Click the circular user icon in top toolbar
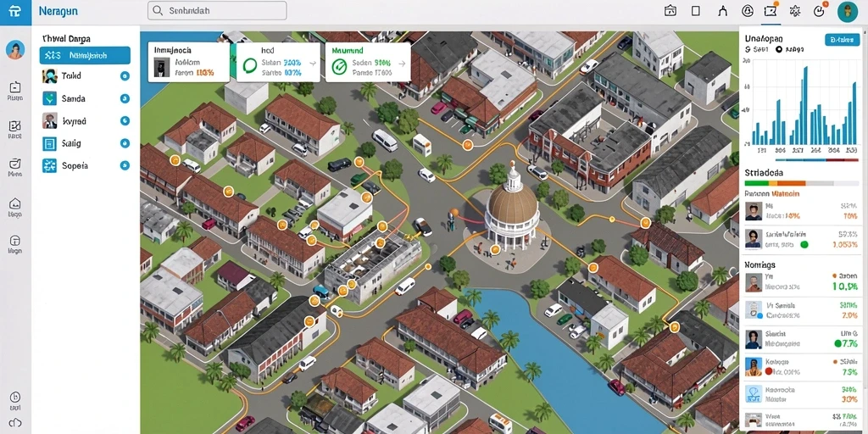The height and width of the screenshot is (434, 868). click(x=748, y=11)
